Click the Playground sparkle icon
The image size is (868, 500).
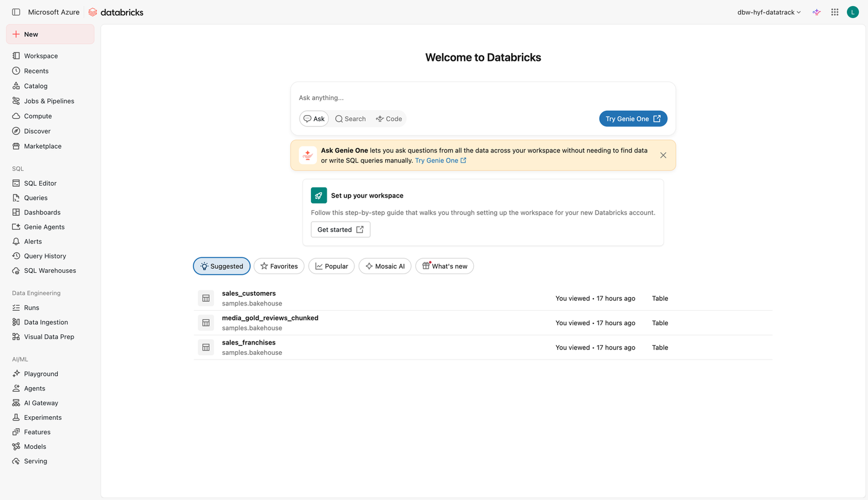click(x=16, y=374)
